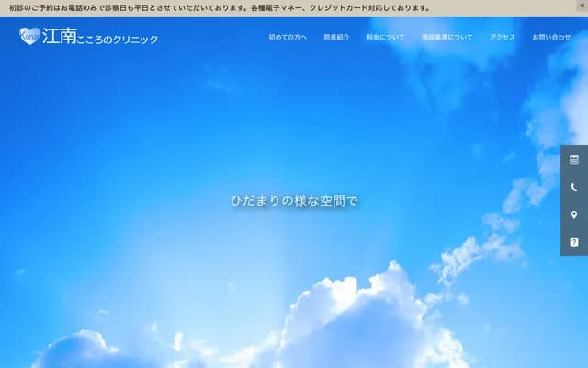
Task: Dismiss the announcement banner with the X
Action: tap(582, 6)
